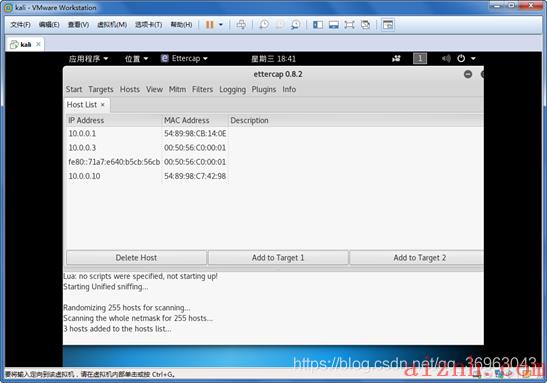Select host row 10.0.0.10
The height and width of the screenshot is (383, 547).
(x=275, y=176)
